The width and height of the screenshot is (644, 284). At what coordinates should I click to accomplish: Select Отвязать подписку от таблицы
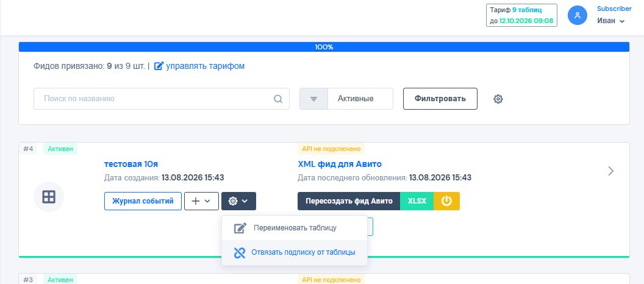click(295, 252)
